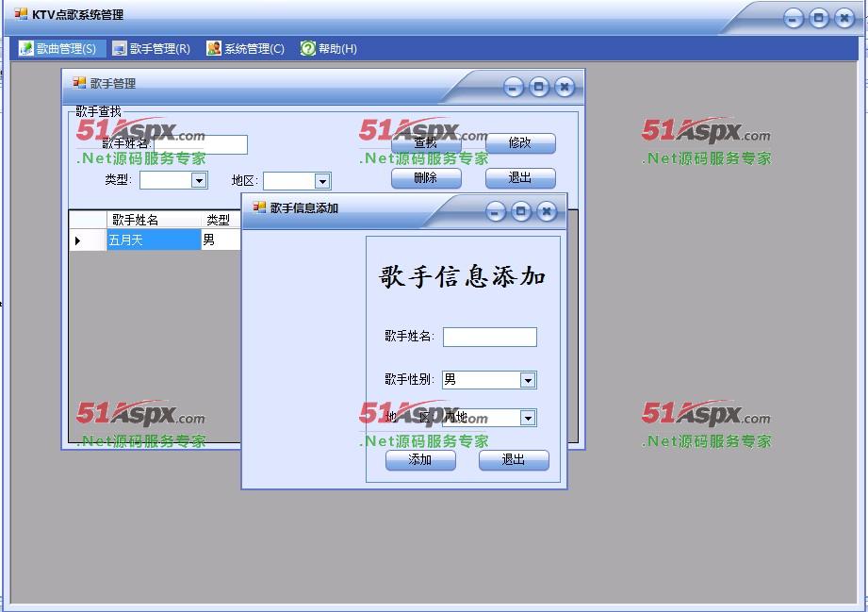868x612 pixels.
Task: Close the 歌手管理 window
Action: (565, 87)
